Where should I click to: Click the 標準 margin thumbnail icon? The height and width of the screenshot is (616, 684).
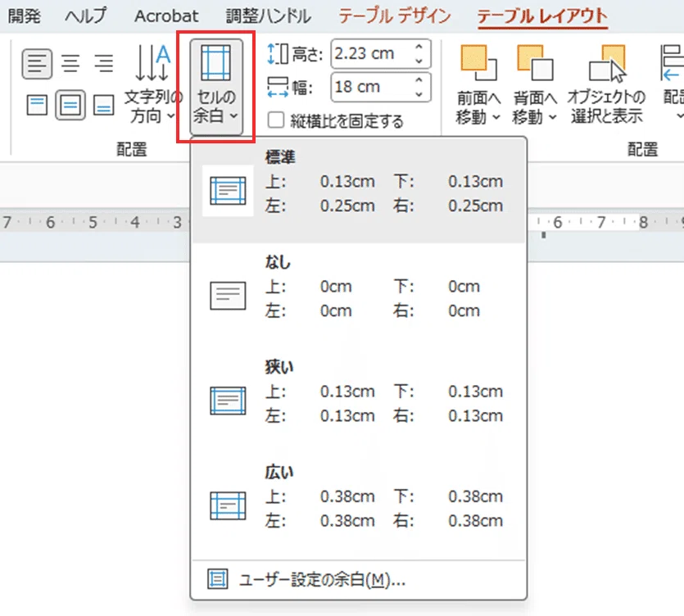(228, 191)
